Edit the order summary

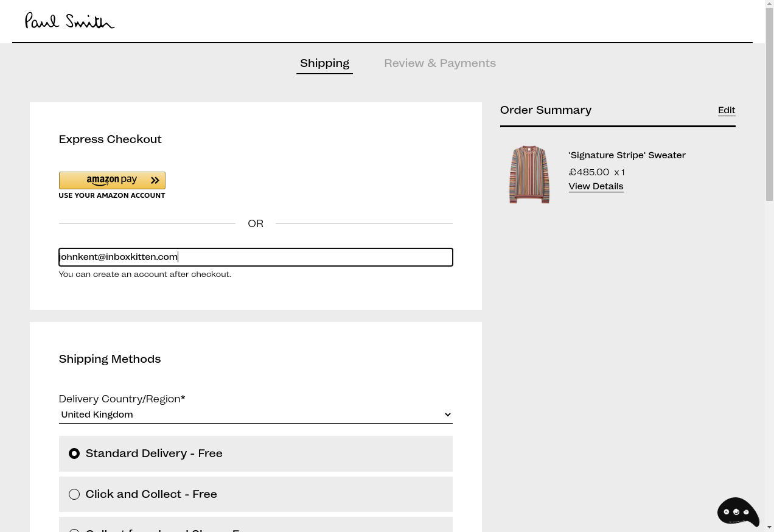(x=727, y=110)
